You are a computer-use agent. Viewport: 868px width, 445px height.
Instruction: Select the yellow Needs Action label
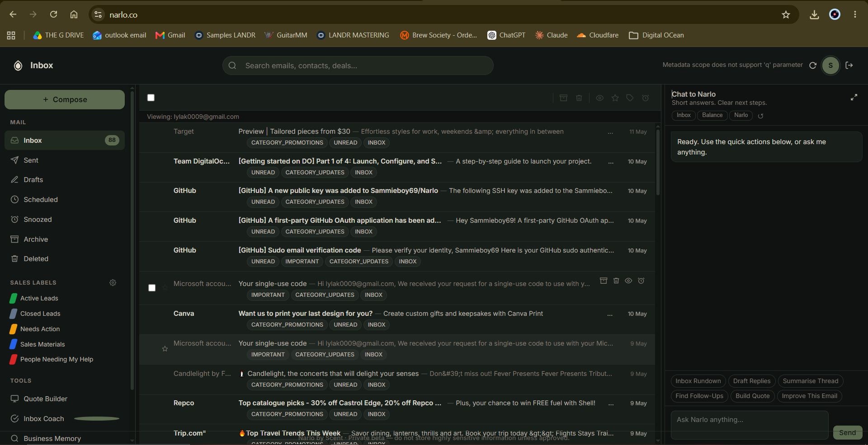point(35,329)
